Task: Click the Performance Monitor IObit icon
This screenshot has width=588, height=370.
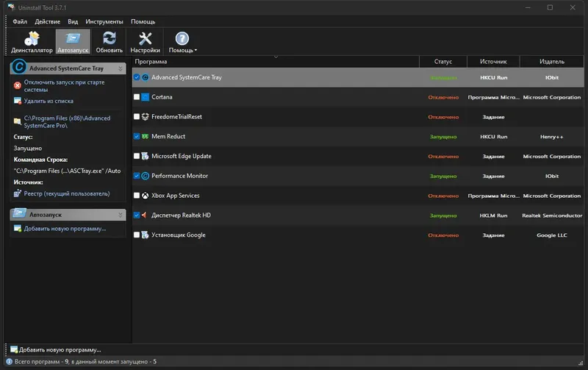Action: (x=145, y=176)
